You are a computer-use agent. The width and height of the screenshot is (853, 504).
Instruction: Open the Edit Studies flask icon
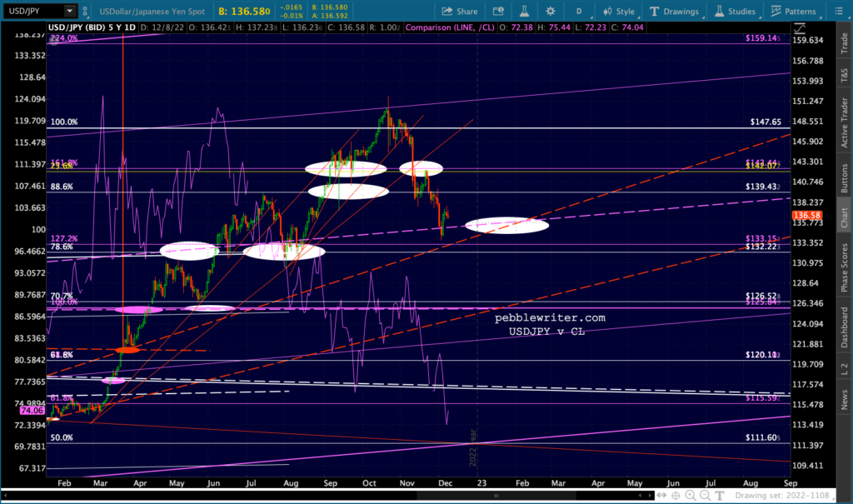tap(524, 11)
